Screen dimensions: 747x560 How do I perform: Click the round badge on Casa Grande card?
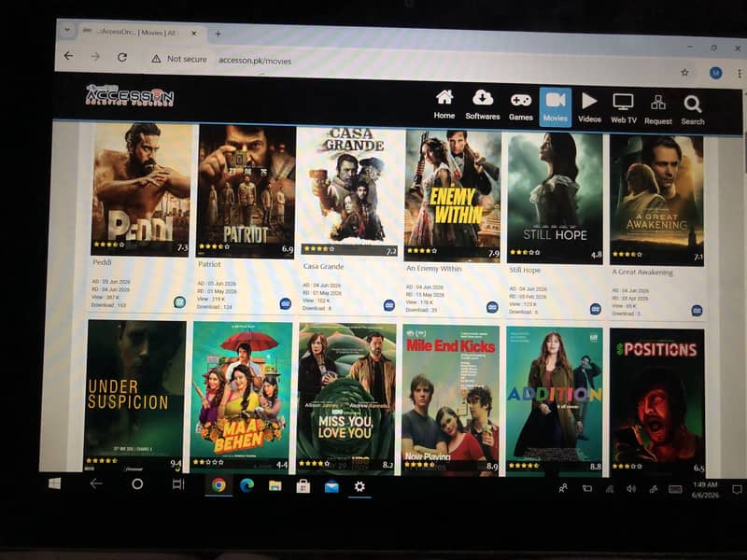pos(388,305)
